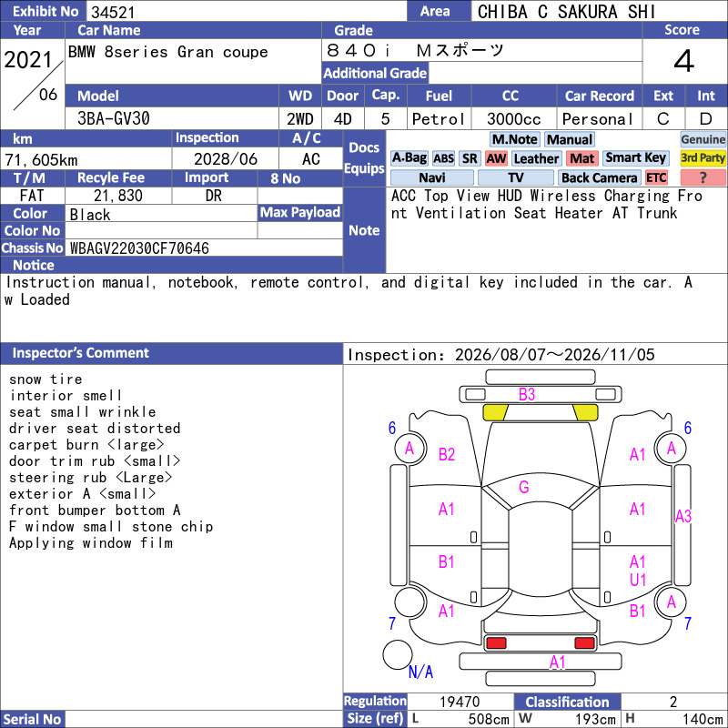Image resolution: width=728 pixels, height=728 pixels.
Task: Click the right red tail light on diagram
Action: (x=584, y=643)
